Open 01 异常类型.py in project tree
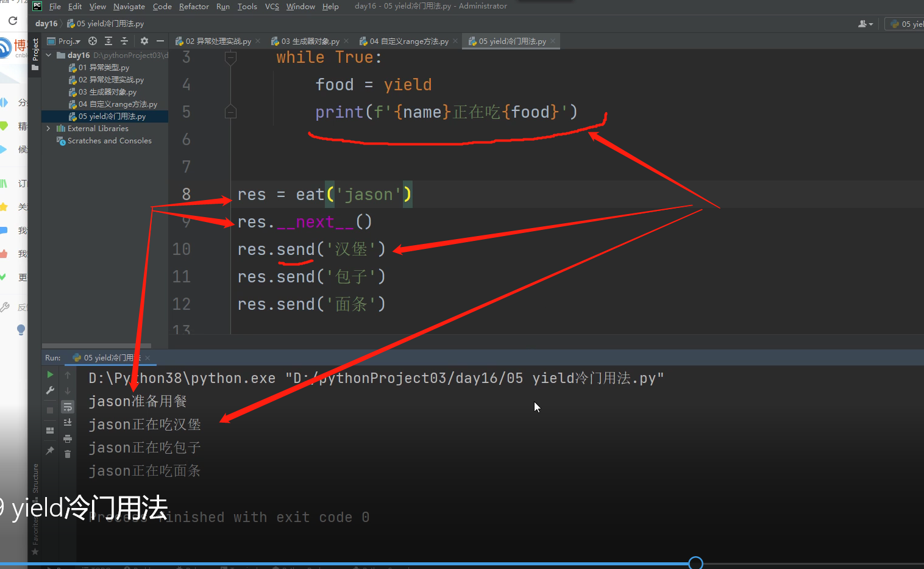The width and height of the screenshot is (924, 569). point(99,68)
